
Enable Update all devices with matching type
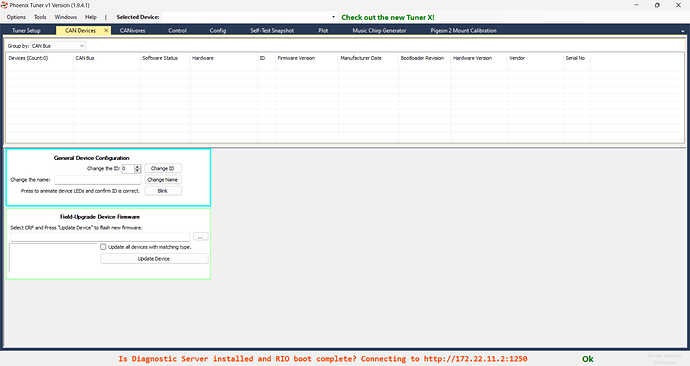(x=103, y=247)
